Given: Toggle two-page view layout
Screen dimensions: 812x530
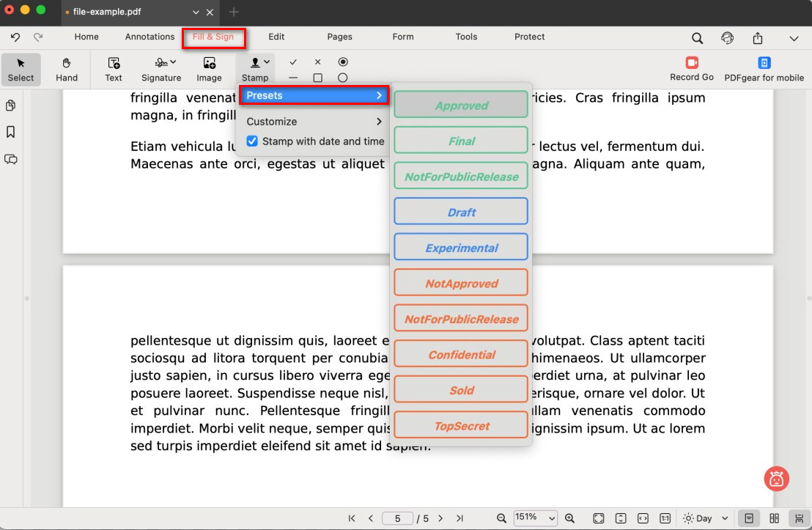Looking at the screenshot, I should click(x=774, y=518).
